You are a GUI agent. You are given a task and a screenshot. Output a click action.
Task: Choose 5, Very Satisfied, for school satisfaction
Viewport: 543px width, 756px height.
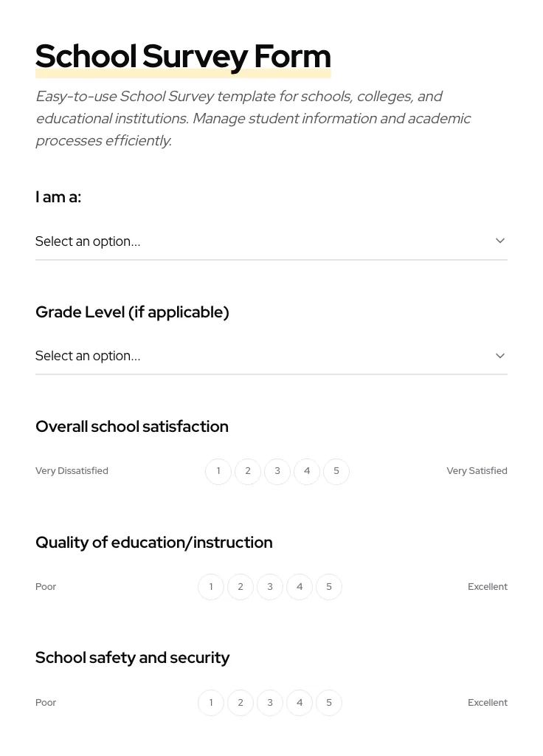point(336,471)
